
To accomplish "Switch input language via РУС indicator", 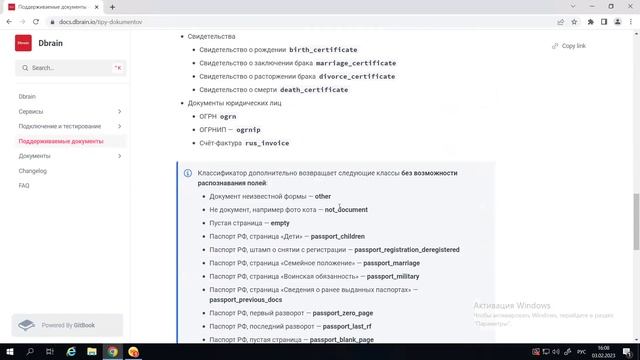I will pos(581,352).
